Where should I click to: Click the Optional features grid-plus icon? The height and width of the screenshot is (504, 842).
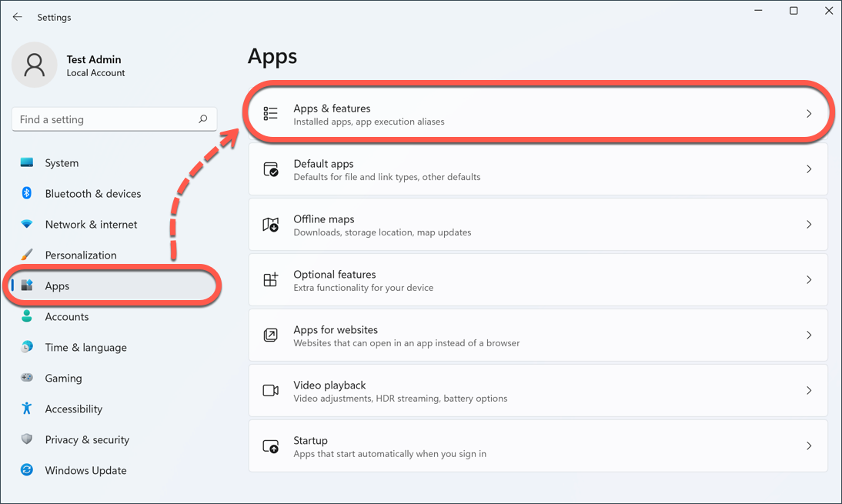point(271,279)
